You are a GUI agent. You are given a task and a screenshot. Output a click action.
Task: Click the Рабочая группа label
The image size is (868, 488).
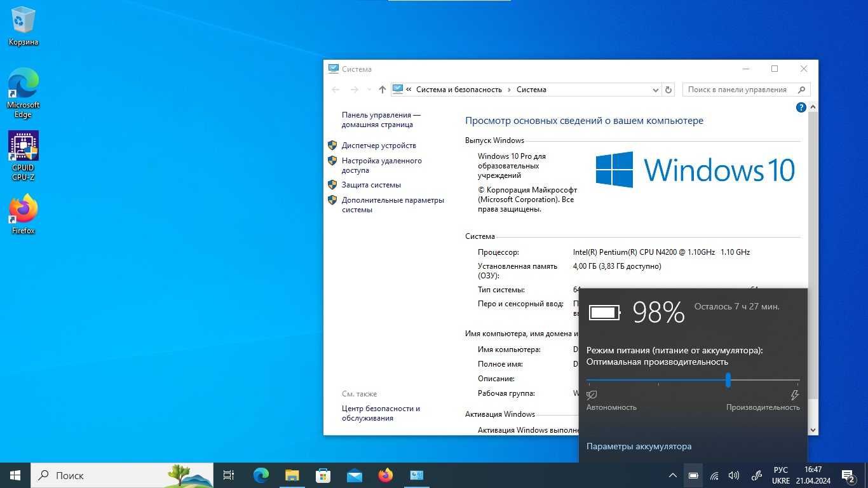pyautogui.click(x=506, y=393)
